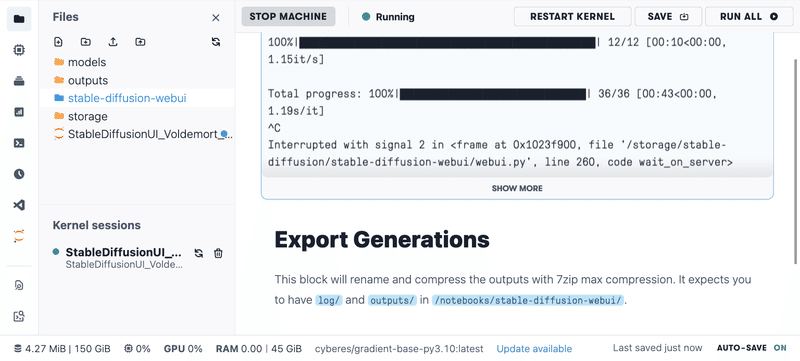The width and height of the screenshot is (800, 361).
Task: Click the new folder icon in Files toolbar
Action: point(86,42)
